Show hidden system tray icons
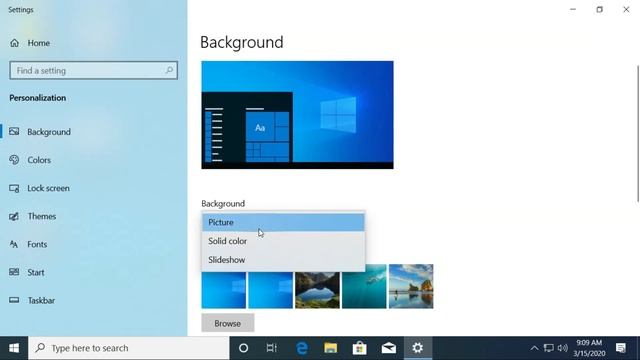This screenshot has width=640, height=360. [534, 348]
